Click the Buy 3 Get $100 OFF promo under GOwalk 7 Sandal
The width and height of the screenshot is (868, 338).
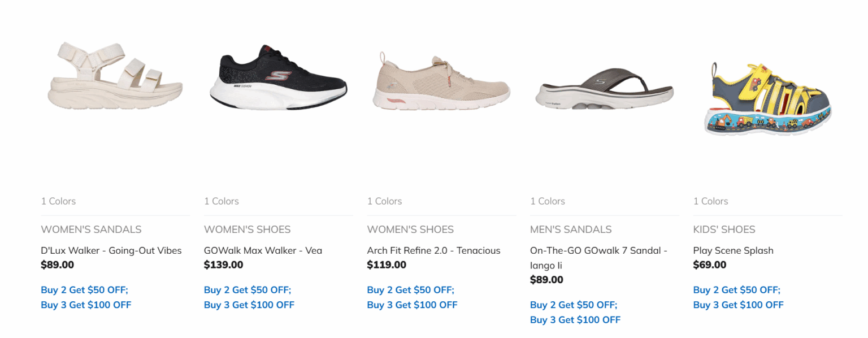click(575, 320)
